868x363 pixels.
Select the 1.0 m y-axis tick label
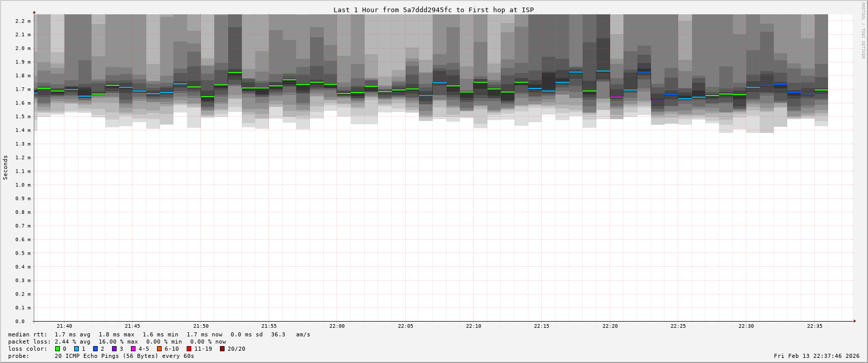(x=23, y=185)
